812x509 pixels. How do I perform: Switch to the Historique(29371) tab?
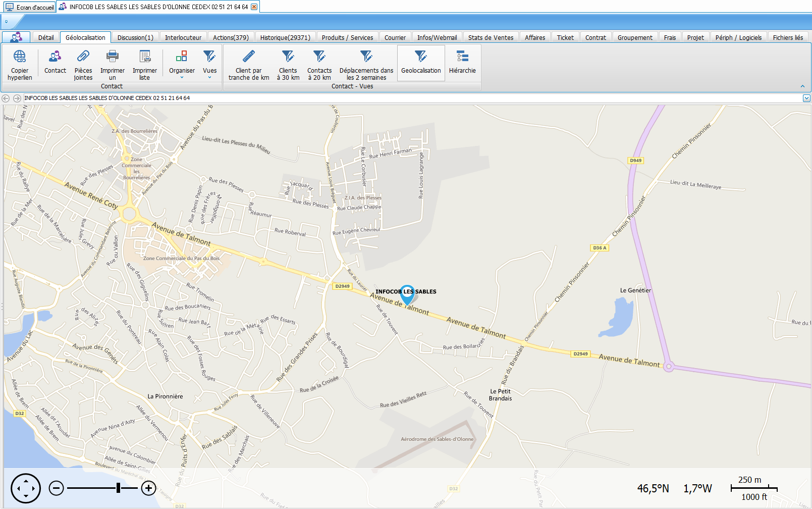coord(285,37)
